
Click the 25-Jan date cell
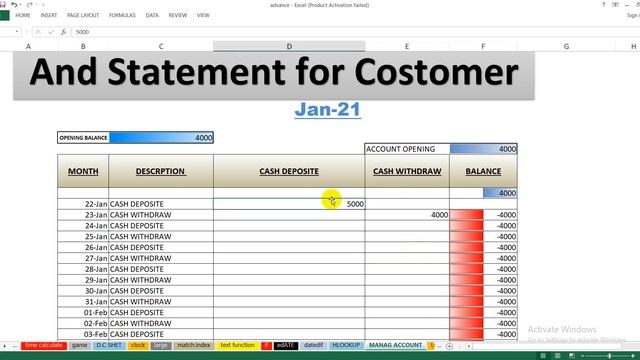[x=83, y=236]
